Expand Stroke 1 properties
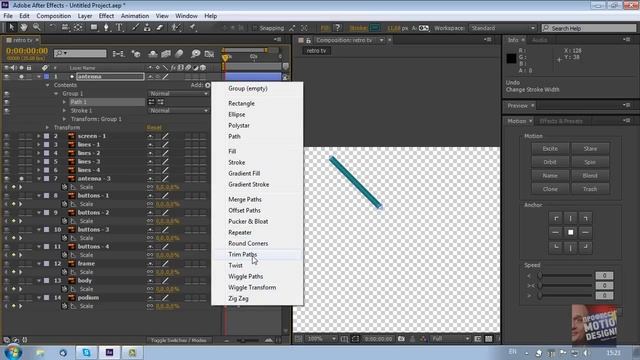Screen dimensions: 640x360 coord(64,111)
